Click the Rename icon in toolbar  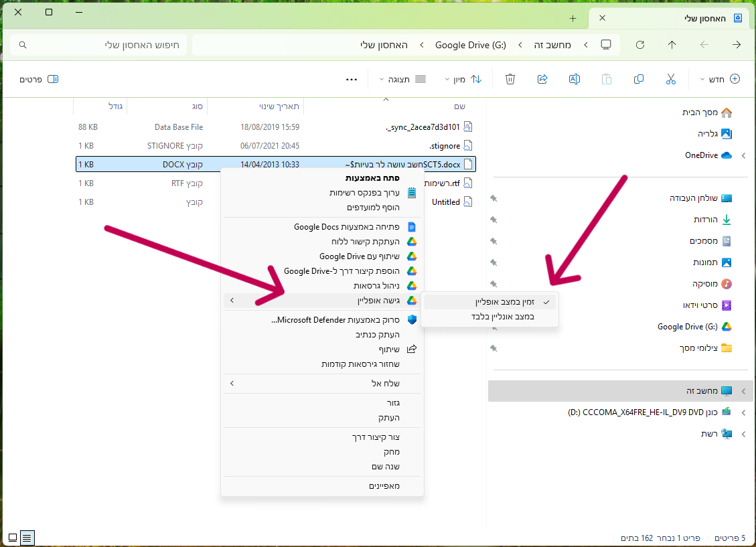coord(575,79)
